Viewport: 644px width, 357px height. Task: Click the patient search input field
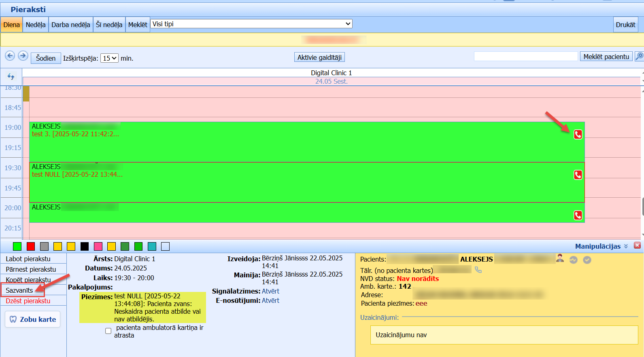(x=526, y=56)
